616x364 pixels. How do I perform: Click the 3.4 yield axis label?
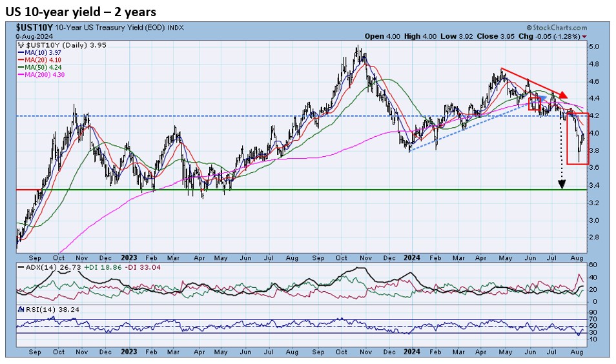595,185
